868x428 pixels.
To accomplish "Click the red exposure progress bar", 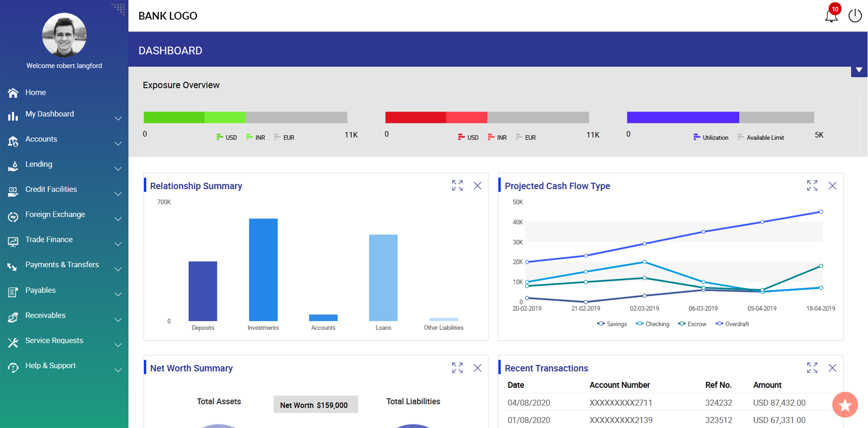I will pos(487,117).
